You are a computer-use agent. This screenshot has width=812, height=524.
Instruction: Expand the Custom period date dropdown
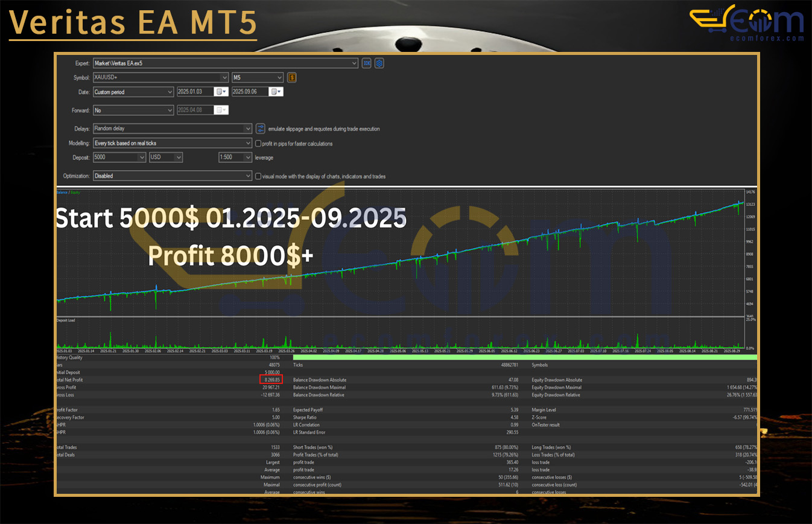point(133,92)
